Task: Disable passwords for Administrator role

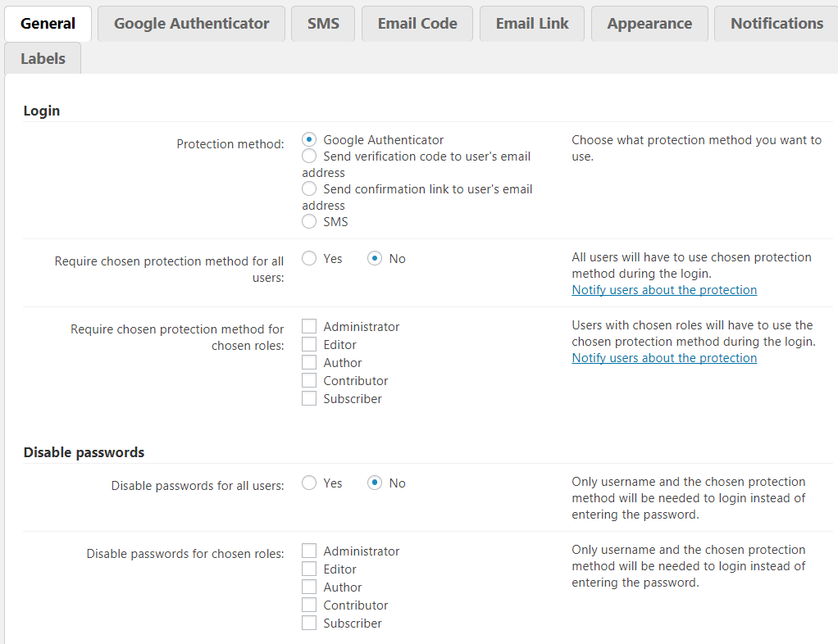Action: tap(309, 551)
